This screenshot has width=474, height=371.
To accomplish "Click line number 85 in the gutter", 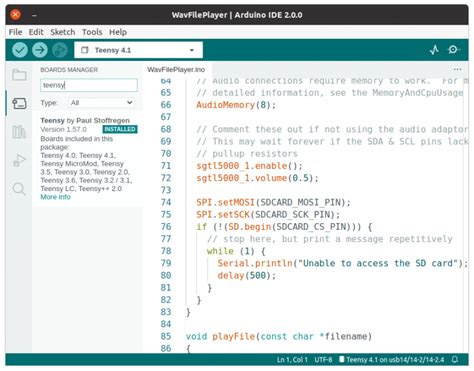I will (166, 336).
